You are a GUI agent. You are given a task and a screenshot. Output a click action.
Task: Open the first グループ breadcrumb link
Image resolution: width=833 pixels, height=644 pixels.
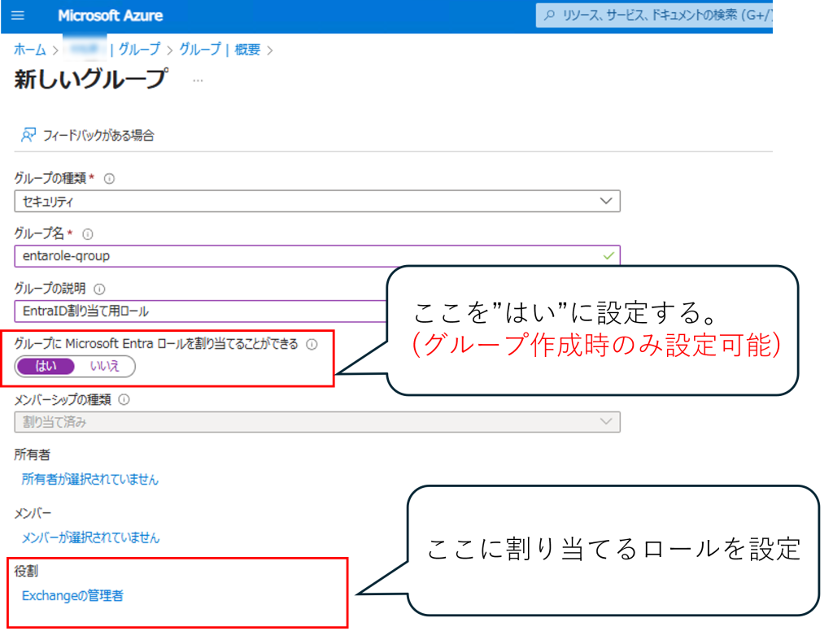pos(139,50)
